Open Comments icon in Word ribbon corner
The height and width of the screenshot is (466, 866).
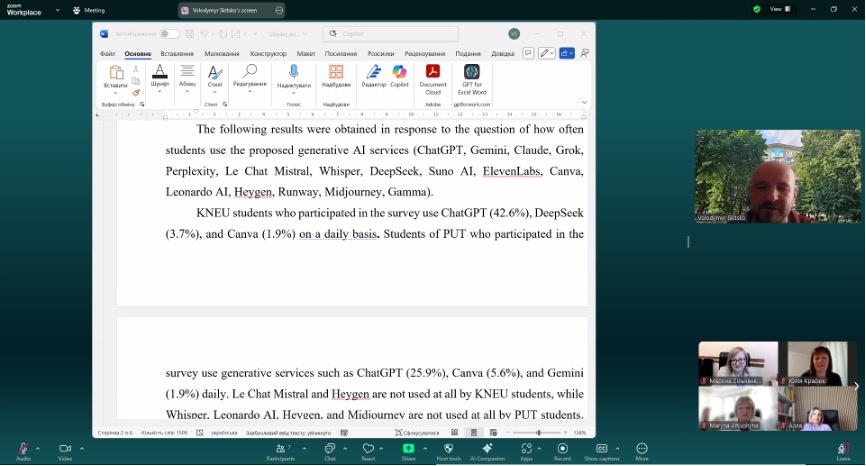tap(528, 53)
